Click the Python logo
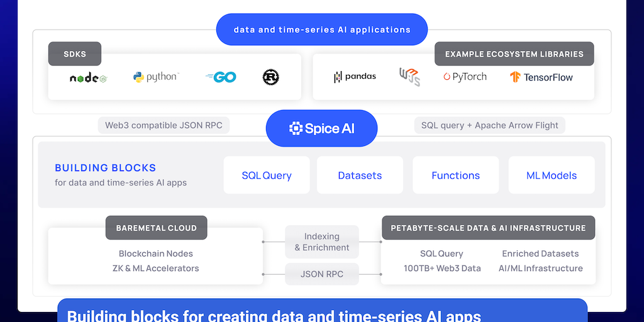Image resolution: width=644 pixels, height=322 pixels. (x=156, y=77)
